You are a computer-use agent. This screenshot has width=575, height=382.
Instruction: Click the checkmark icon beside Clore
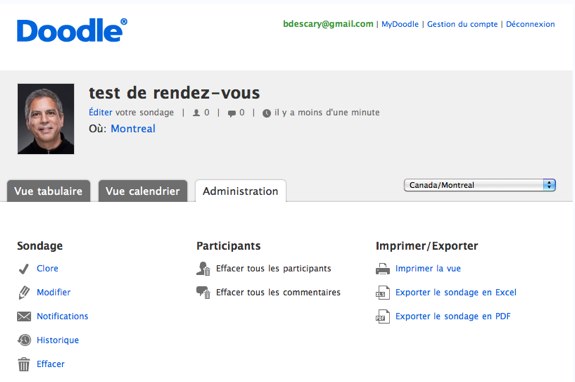point(24,269)
